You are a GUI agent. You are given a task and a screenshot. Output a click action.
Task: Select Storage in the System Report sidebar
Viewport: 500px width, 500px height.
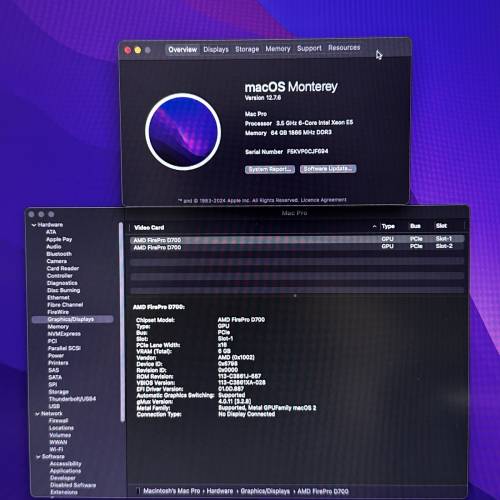pos(59,392)
